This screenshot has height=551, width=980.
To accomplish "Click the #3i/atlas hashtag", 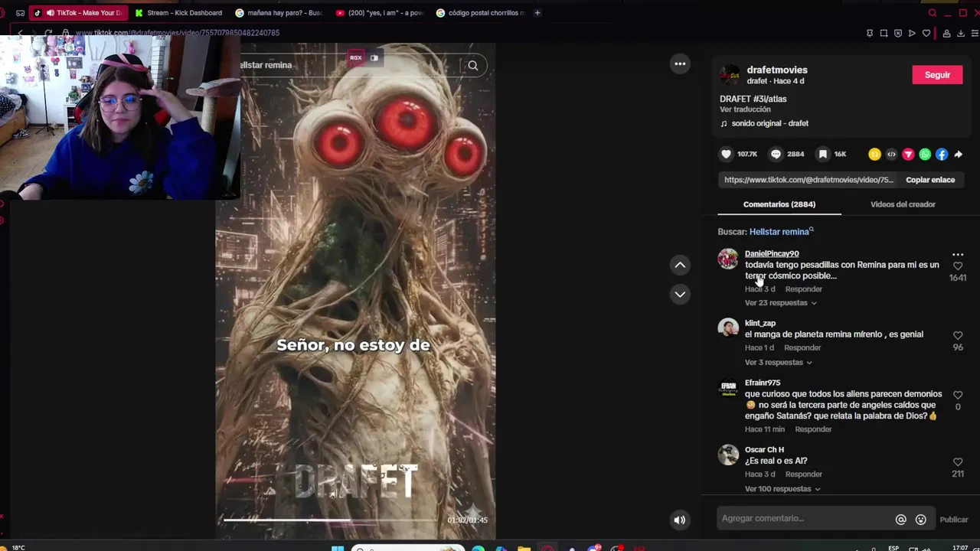I will pyautogui.click(x=769, y=99).
